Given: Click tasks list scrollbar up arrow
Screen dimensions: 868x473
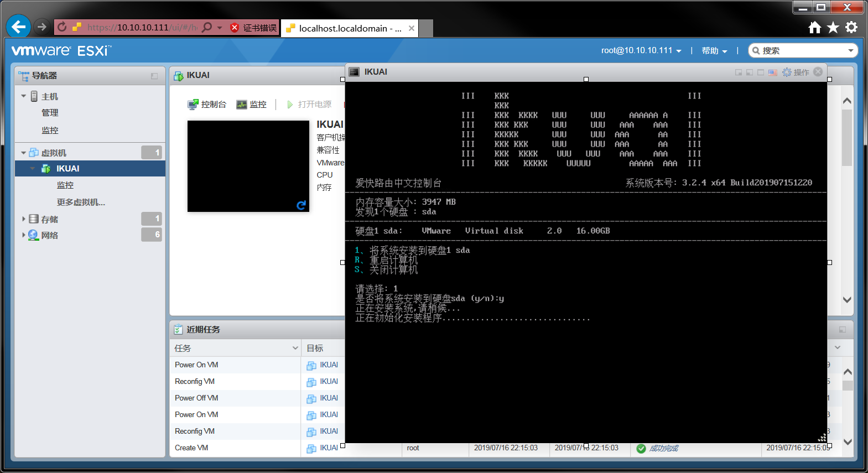Looking at the screenshot, I should pos(848,372).
